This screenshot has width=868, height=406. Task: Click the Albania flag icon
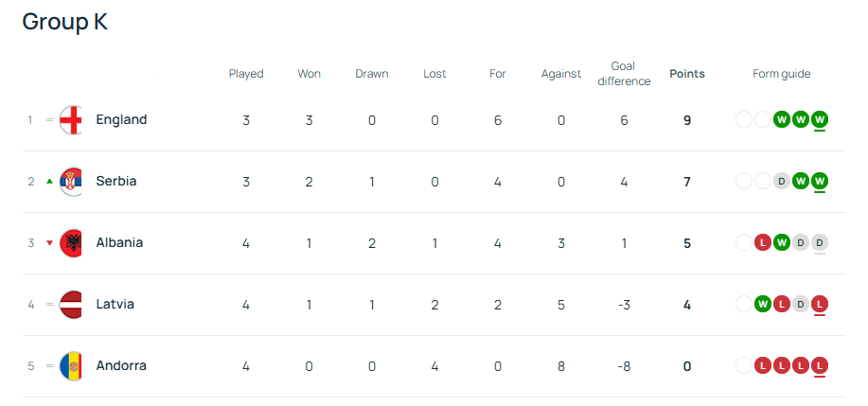pyautogui.click(x=71, y=243)
